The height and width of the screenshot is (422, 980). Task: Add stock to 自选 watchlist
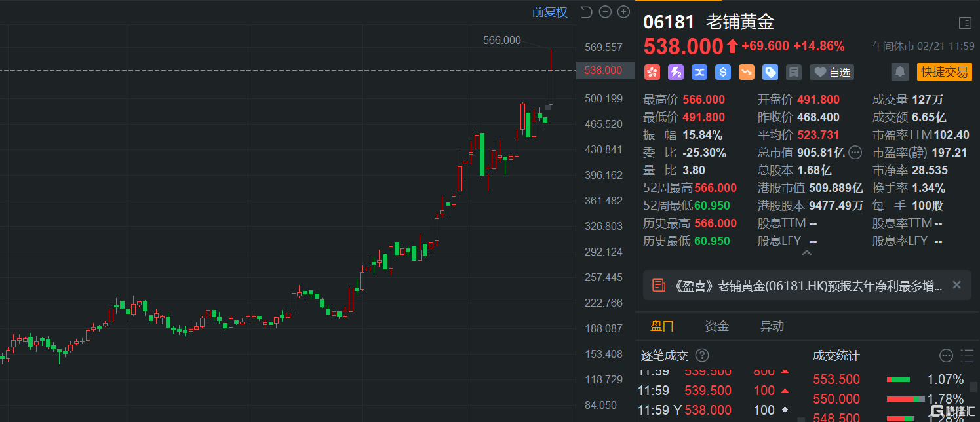click(x=833, y=72)
